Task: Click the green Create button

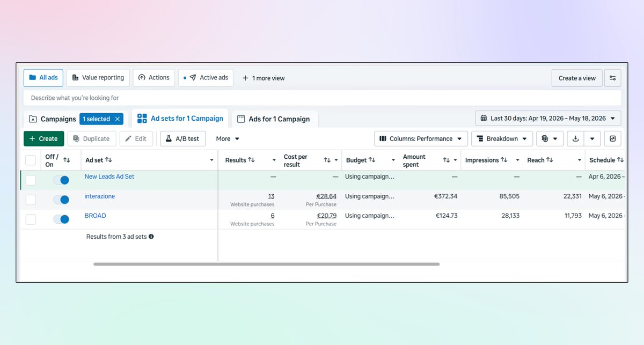Action: [x=44, y=138]
